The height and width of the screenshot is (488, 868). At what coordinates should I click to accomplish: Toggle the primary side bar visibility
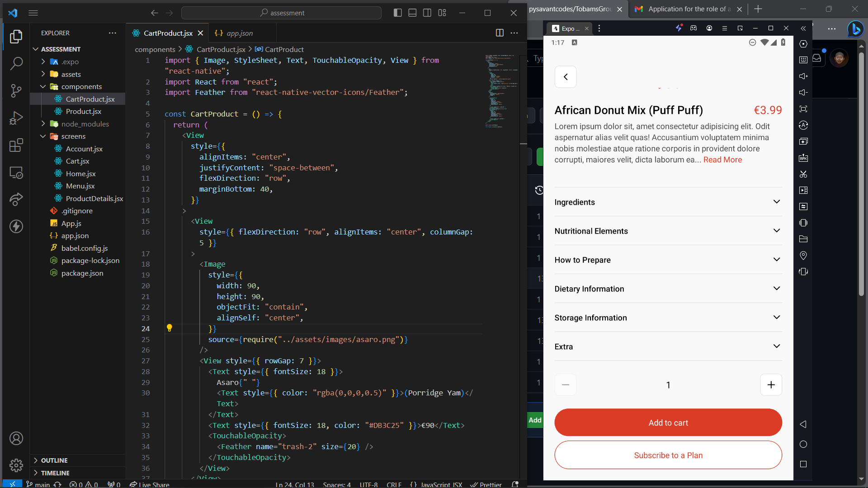point(397,13)
